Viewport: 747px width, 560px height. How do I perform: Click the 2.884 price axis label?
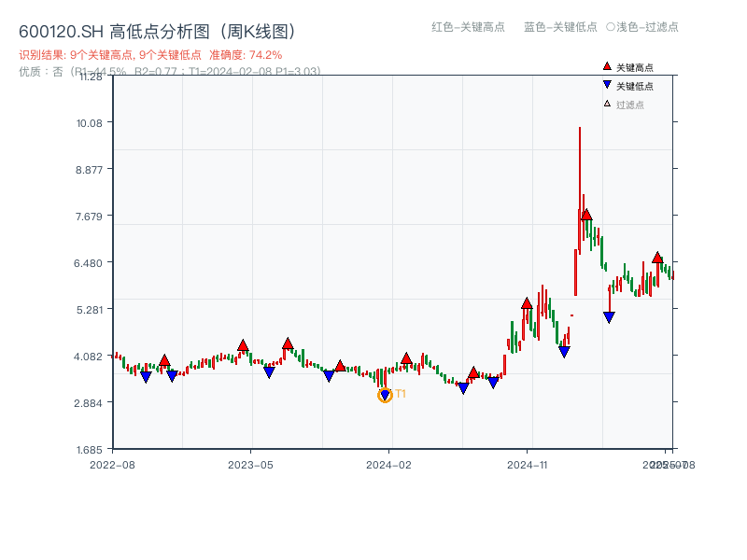coord(88,403)
